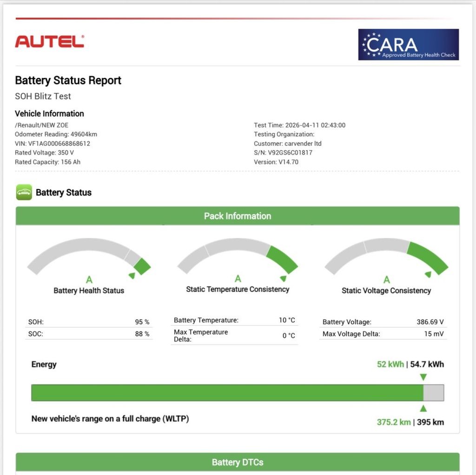Viewport: 476px width, 475px height.
Task: Click the CARA Approved Battery Health Check badge
Action: pos(408,45)
